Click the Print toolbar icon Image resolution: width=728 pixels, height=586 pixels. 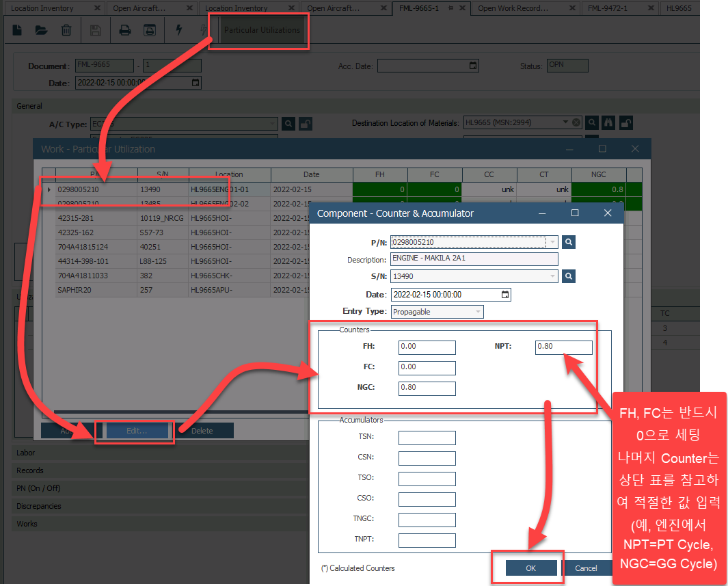[124, 30]
